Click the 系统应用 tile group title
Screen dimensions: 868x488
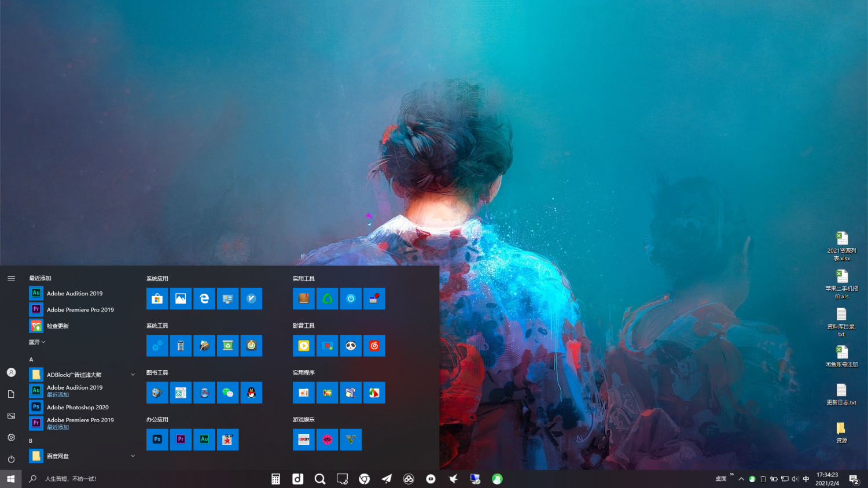(157, 279)
